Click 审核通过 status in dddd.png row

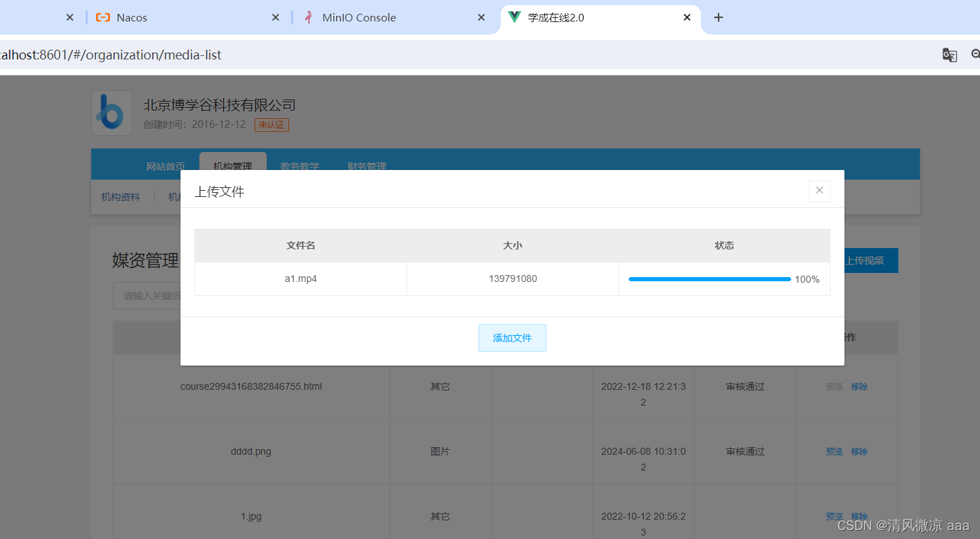746,451
